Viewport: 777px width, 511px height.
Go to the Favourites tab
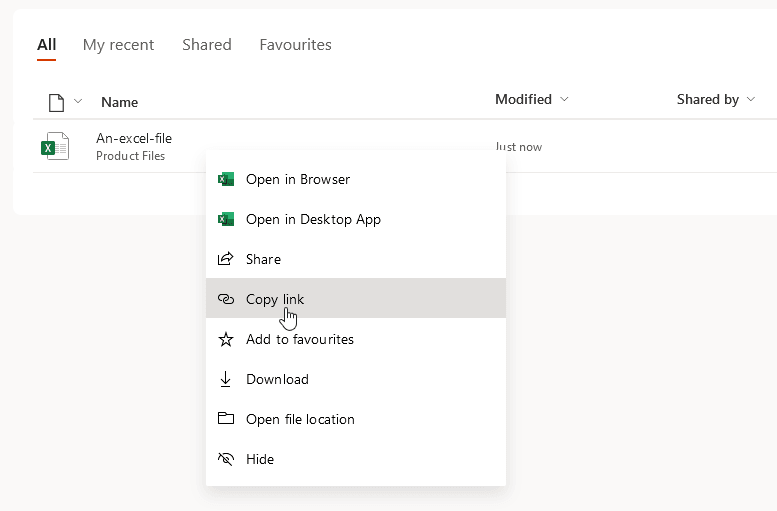pyautogui.click(x=295, y=45)
